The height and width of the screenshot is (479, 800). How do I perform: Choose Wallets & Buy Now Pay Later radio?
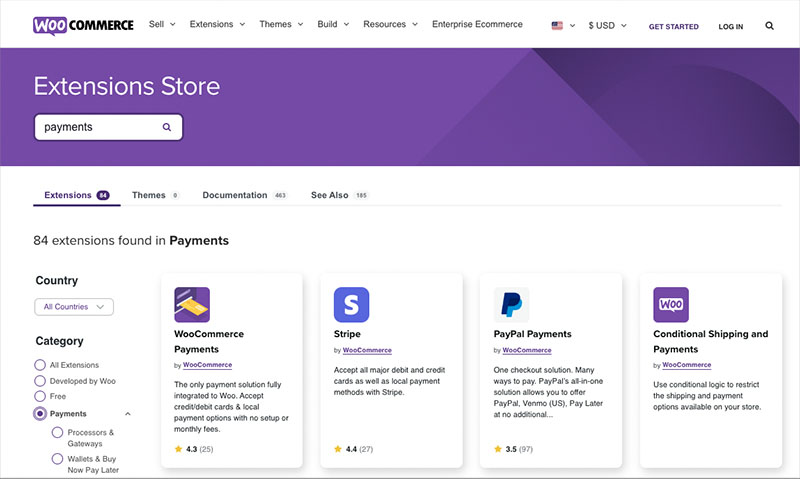pos(57,459)
